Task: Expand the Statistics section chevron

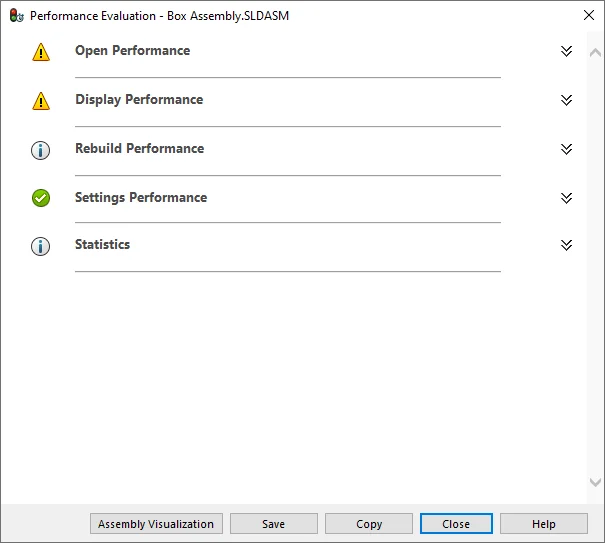Action: coord(566,245)
